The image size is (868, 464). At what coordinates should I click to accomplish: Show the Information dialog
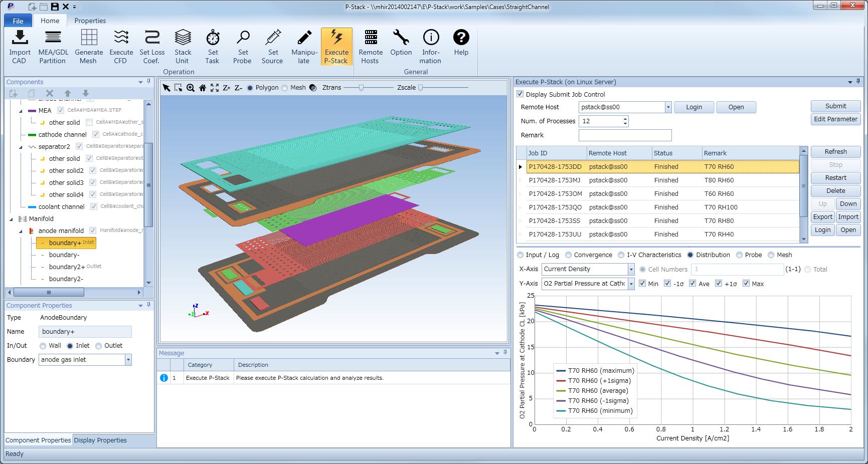(x=431, y=47)
